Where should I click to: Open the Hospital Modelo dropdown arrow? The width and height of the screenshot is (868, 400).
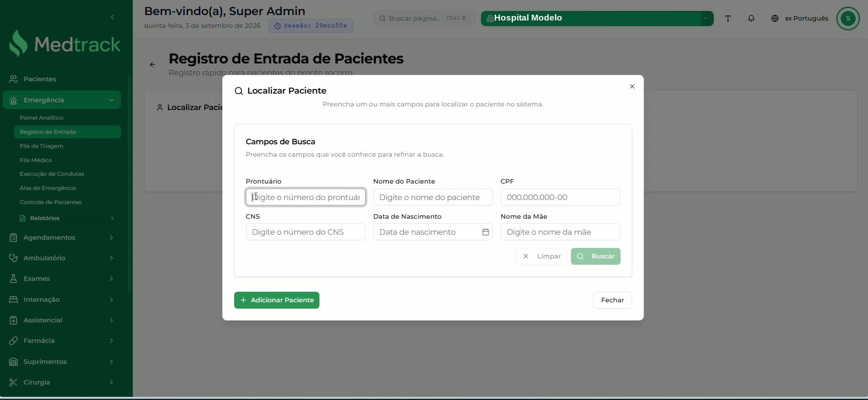pos(705,18)
